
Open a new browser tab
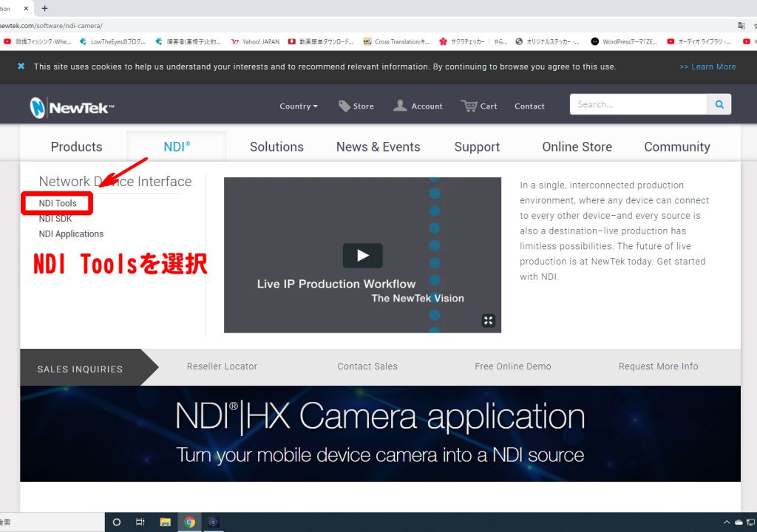[x=44, y=8]
